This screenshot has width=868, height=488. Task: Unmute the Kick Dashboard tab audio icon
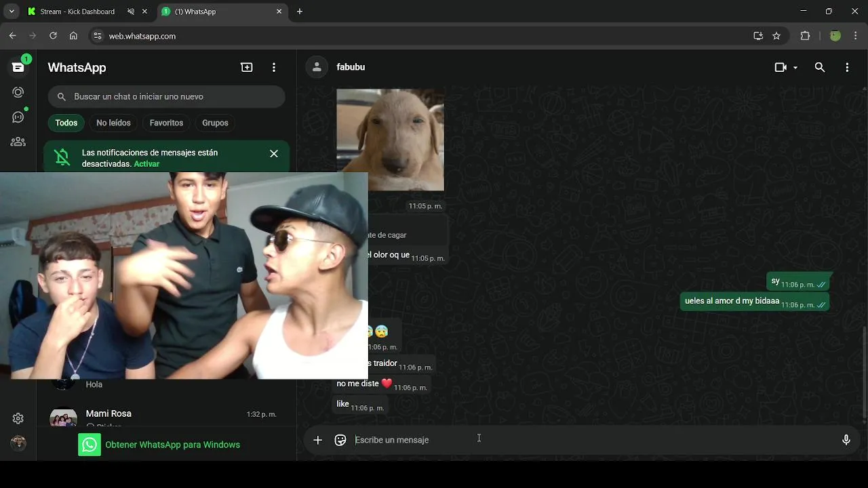[x=131, y=12]
